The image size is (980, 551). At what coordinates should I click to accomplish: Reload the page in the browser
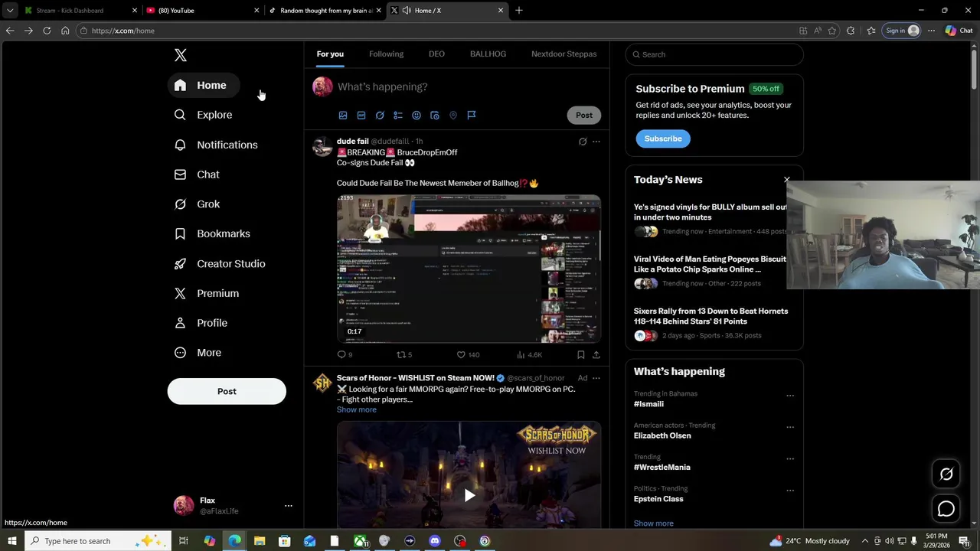click(47, 31)
